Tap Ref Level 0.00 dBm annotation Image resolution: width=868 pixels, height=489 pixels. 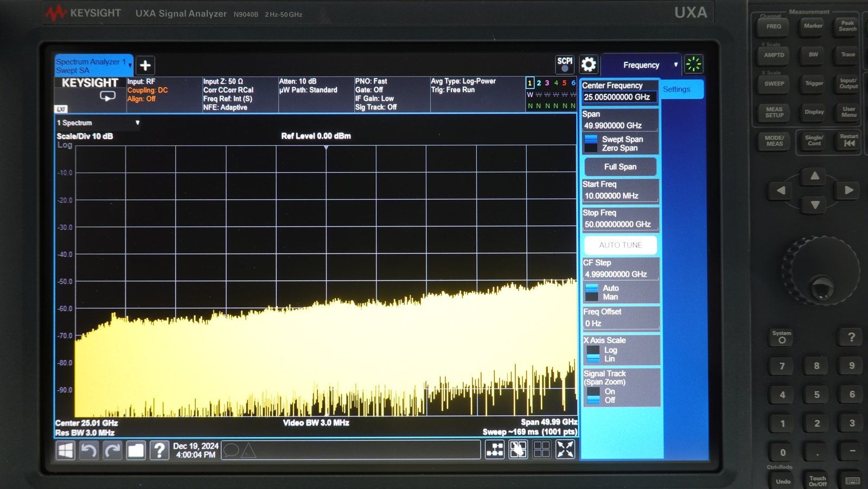click(x=316, y=136)
